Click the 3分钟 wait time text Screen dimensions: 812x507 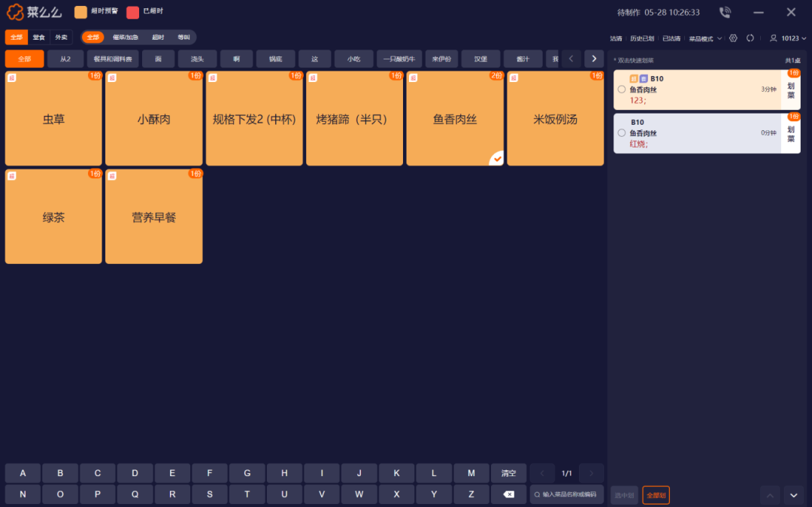[x=768, y=90]
